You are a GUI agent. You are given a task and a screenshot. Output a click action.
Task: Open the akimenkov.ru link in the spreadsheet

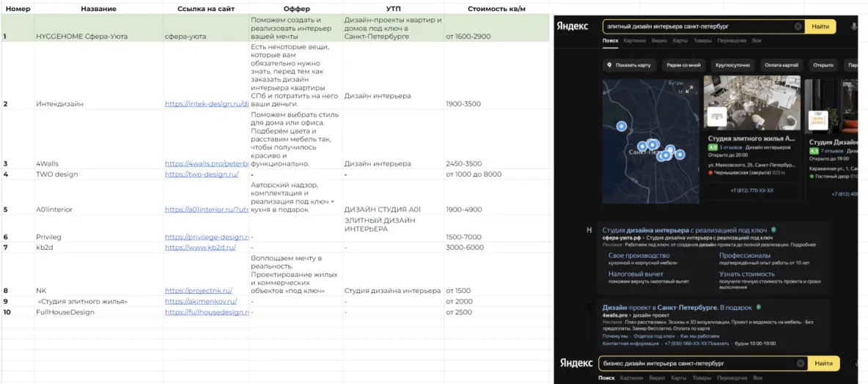(201, 301)
